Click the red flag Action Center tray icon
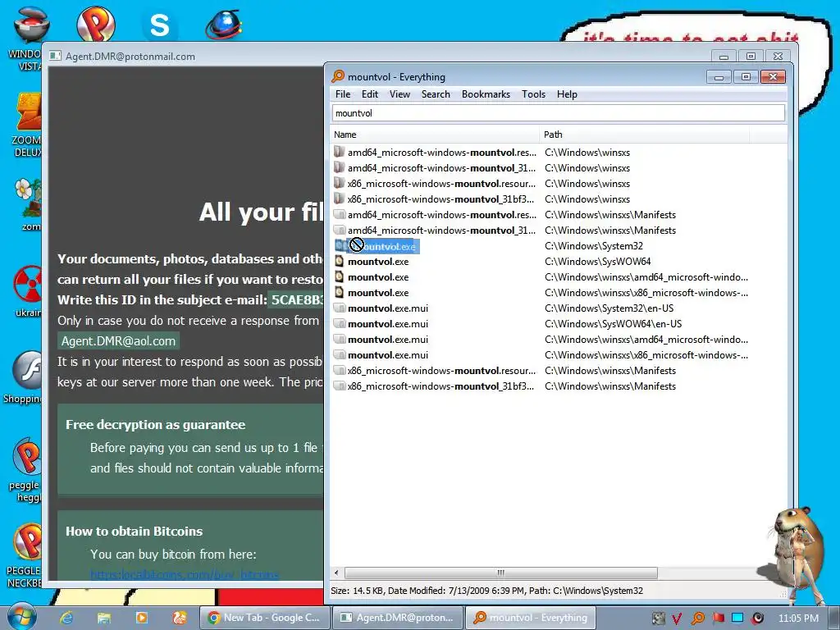 [718, 619]
